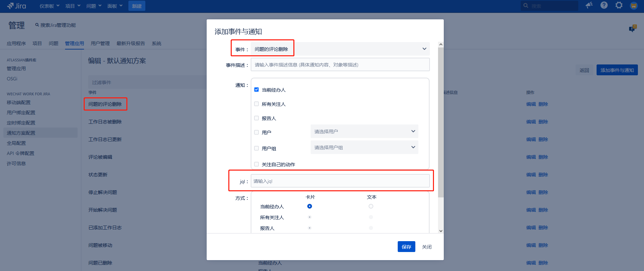
Task: Open the settings gear icon
Action: coord(619,5)
